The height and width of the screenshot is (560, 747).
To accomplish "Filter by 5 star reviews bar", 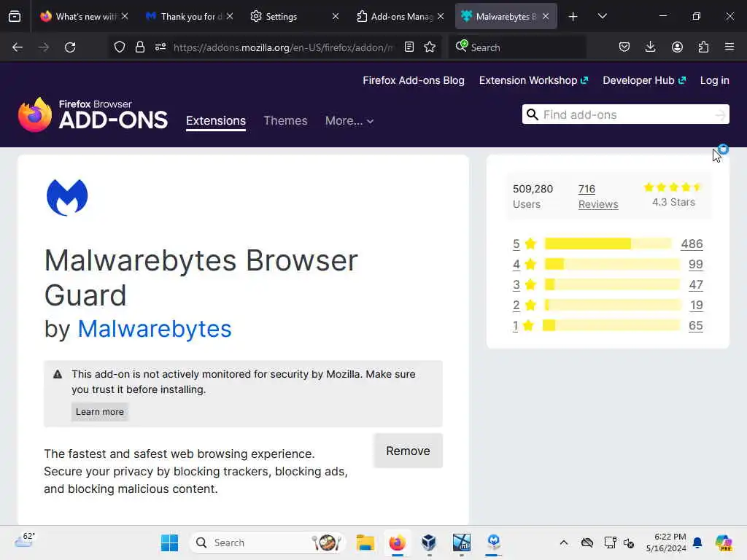I will (608, 244).
